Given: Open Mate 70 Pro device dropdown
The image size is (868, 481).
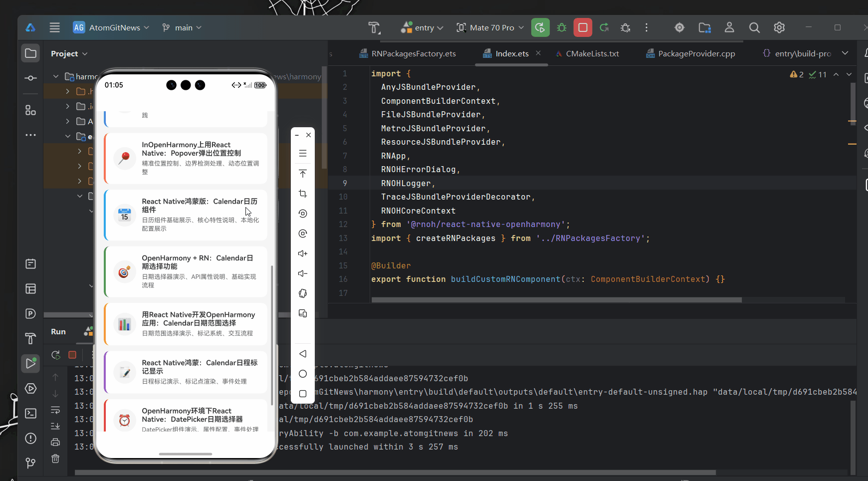Looking at the screenshot, I should (490, 27).
